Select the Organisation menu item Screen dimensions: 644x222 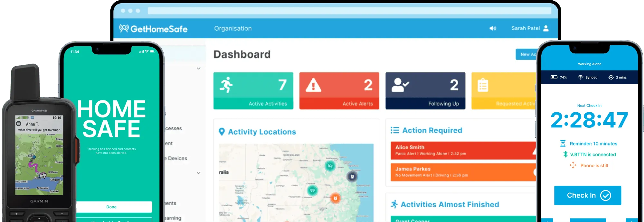coord(233,28)
